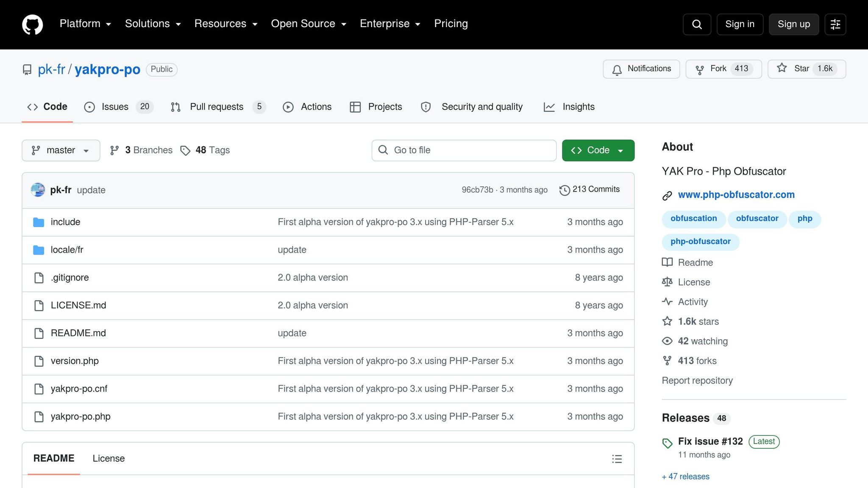The image size is (868, 488).
Task: Click the pk-fr avatar image
Action: [x=38, y=190]
